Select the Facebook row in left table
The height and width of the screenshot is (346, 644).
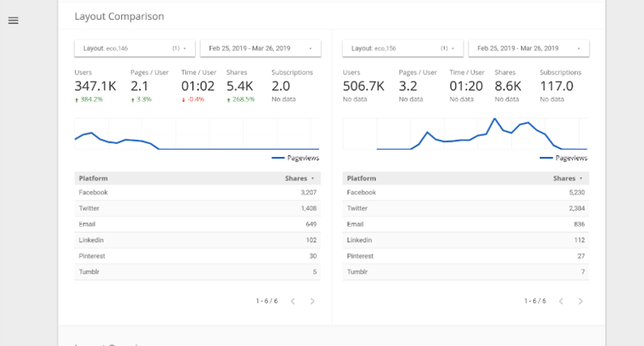pyautogui.click(x=197, y=193)
